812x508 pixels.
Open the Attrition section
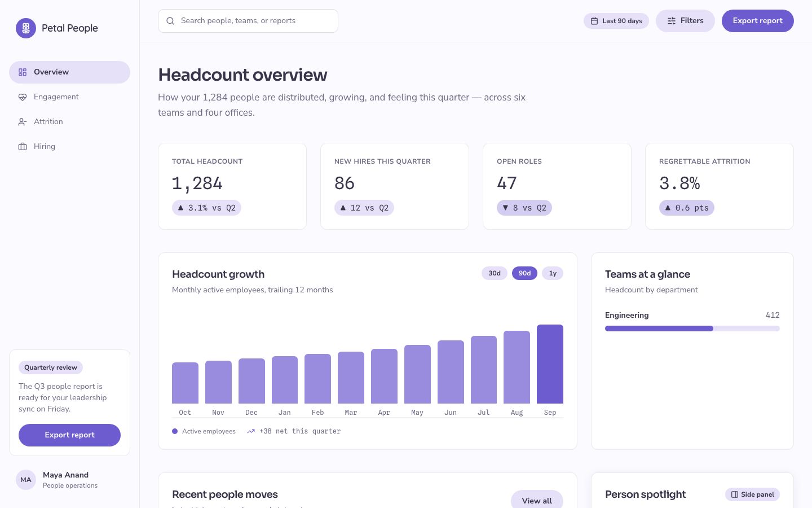click(x=69, y=122)
